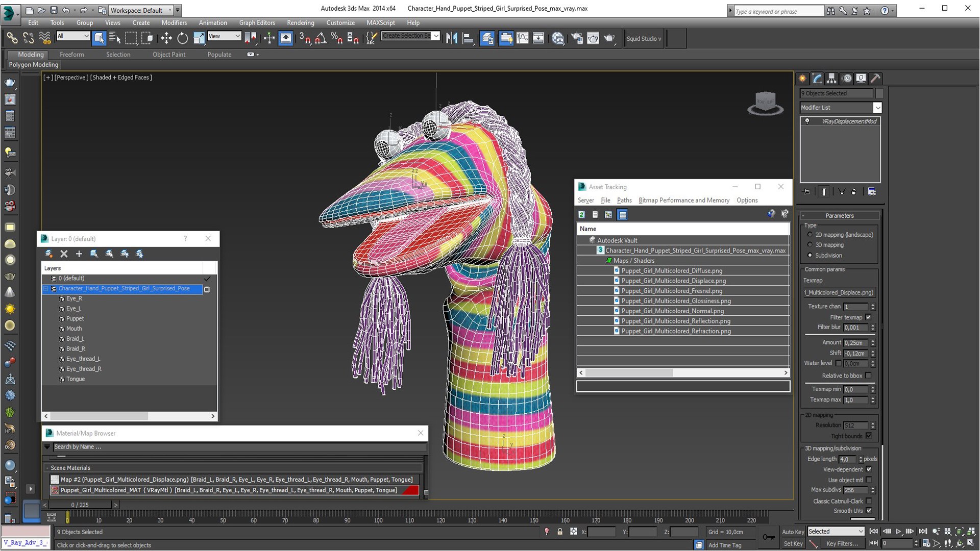Viewport: 980px width, 551px height.
Task: Select the Rotate transform tool
Action: (182, 38)
